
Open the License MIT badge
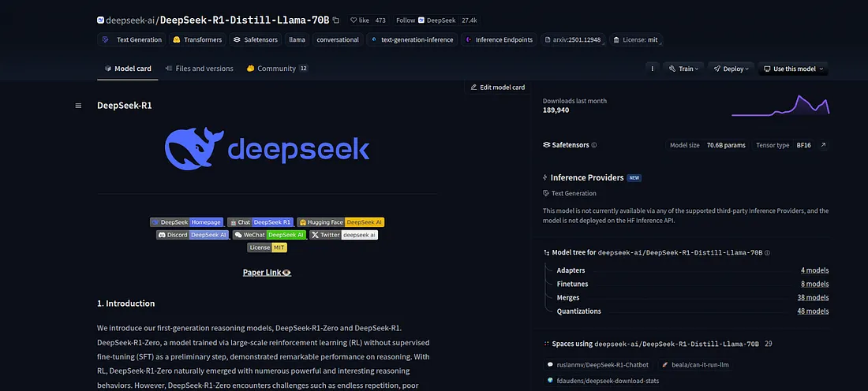tap(267, 248)
